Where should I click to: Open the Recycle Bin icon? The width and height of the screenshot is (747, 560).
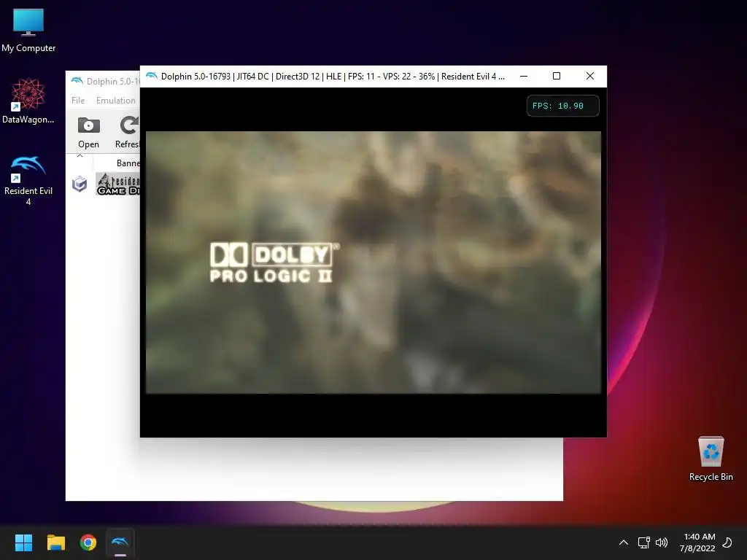pos(711,459)
